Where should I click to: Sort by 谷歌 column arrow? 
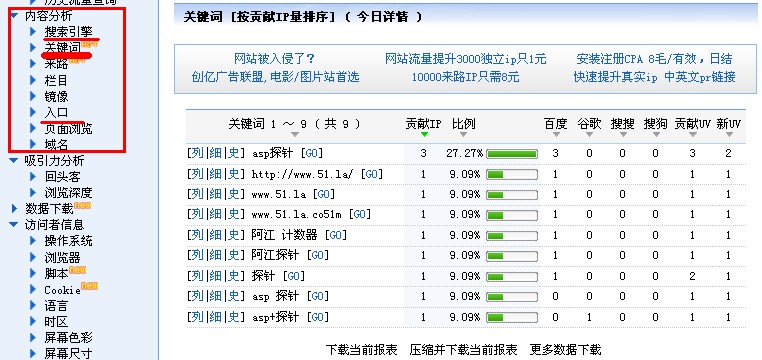589,135
